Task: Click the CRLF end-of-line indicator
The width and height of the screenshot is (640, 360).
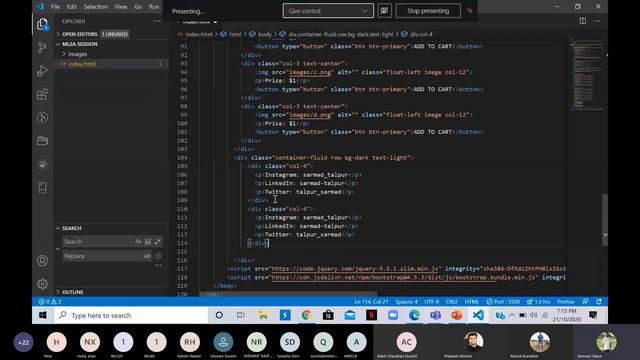Action: coord(451,302)
